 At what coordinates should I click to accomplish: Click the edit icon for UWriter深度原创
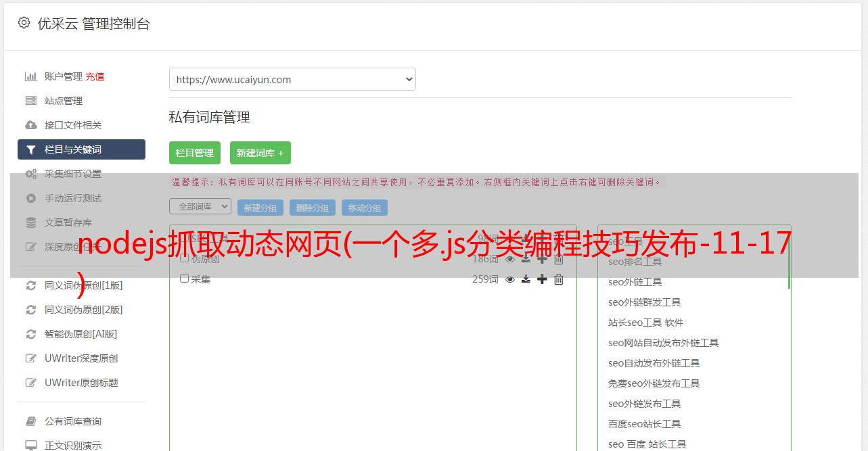[31, 358]
